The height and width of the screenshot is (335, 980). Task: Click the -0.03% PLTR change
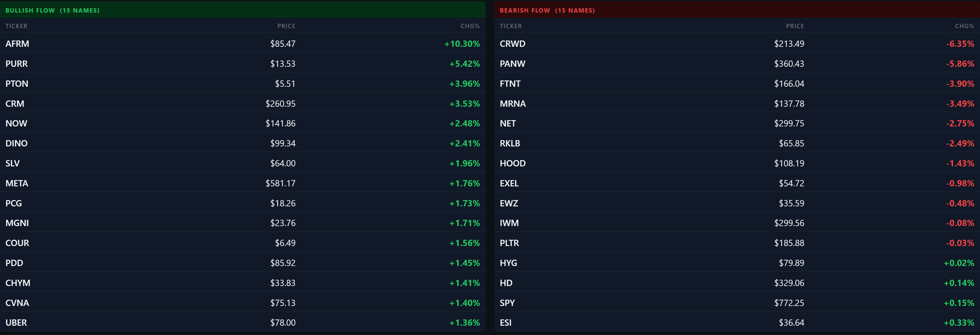pos(960,243)
